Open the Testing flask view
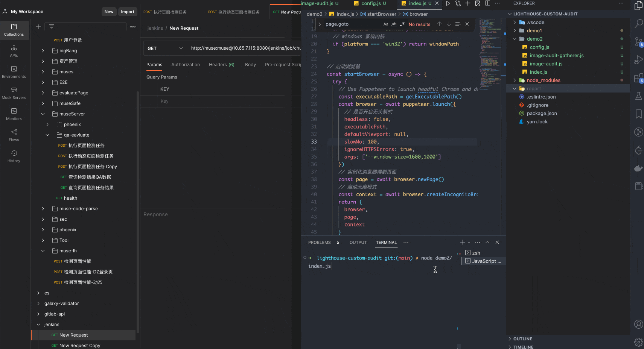 click(638, 96)
